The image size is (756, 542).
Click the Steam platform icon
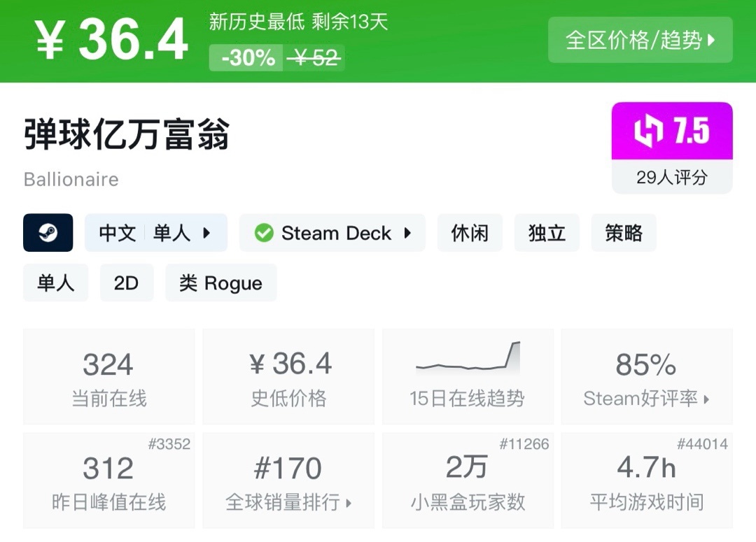(x=48, y=233)
